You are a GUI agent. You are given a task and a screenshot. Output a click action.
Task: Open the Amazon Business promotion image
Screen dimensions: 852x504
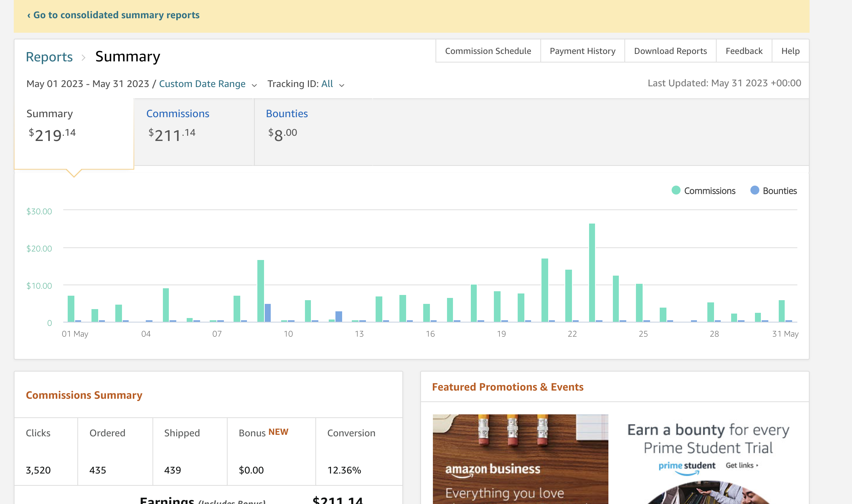click(x=520, y=459)
